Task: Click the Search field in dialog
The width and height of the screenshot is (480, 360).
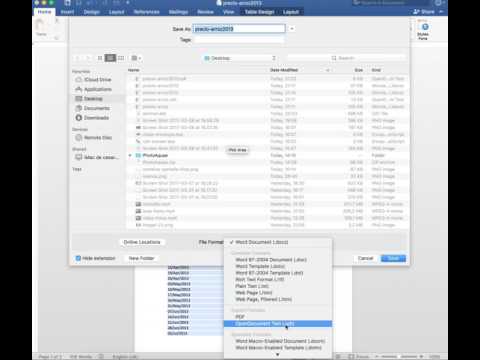Action: [347, 58]
